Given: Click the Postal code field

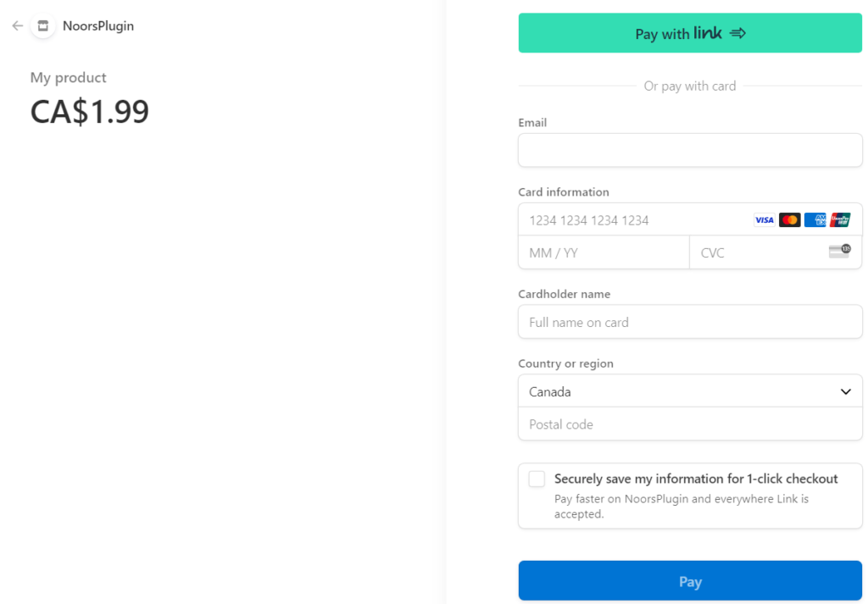Looking at the screenshot, I should tap(690, 424).
